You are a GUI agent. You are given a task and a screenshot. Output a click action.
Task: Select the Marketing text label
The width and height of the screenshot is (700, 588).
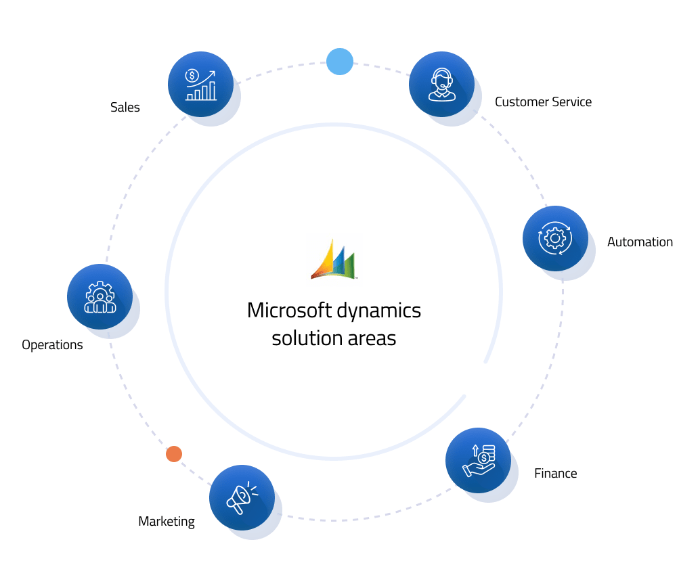pyautogui.click(x=167, y=521)
